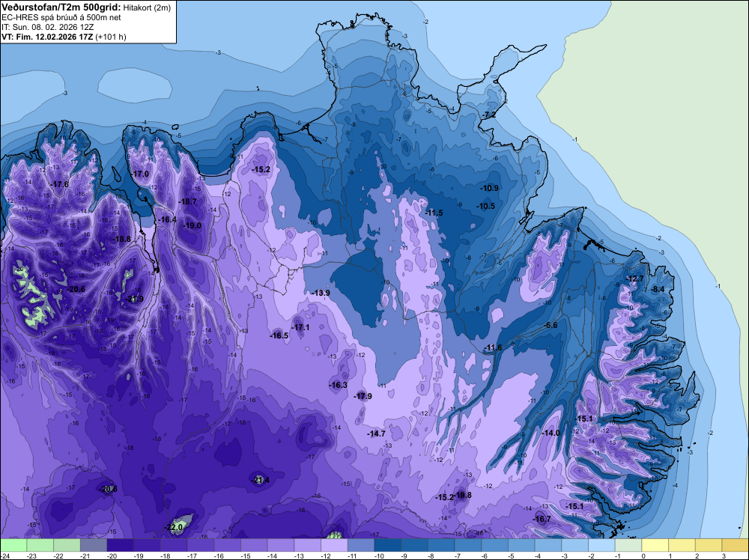Viewport: 749px width, 560px height.
Task: Click the '(+101 h)' forecast offset
Action: pos(111,37)
